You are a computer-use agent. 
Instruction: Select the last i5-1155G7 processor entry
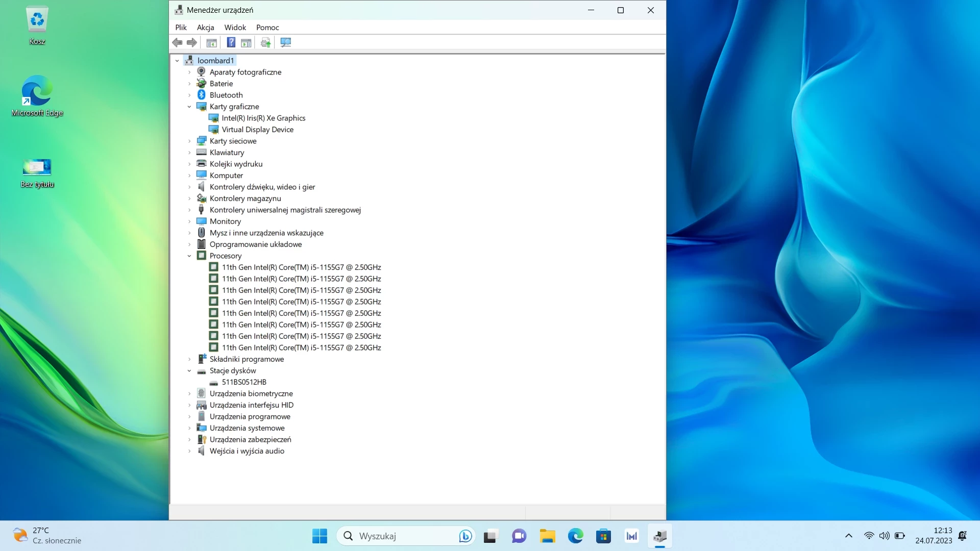(301, 348)
